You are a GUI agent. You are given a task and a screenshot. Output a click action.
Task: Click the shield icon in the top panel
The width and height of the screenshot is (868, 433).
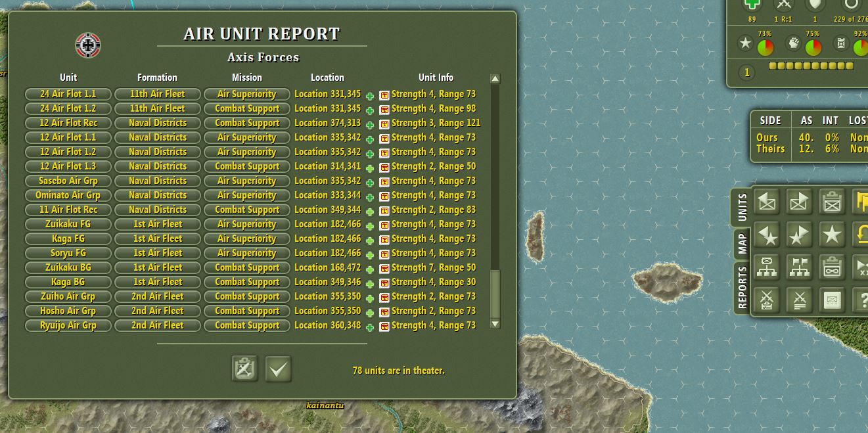pos(815,5)
